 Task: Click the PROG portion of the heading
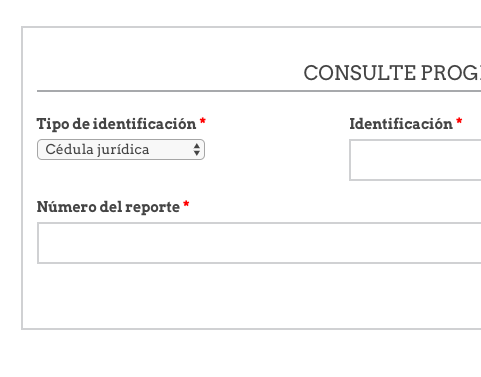coord(451,73)
